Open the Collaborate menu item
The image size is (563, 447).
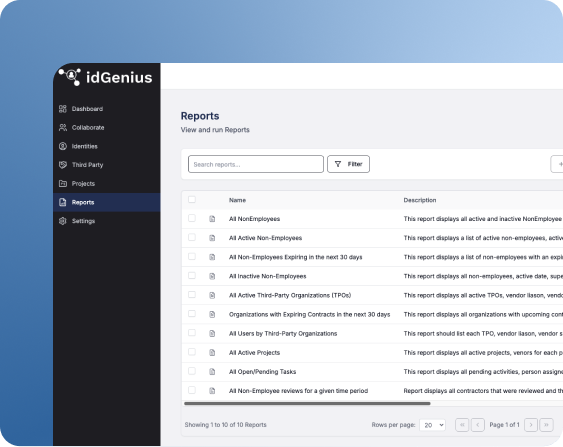click(107, 127)
